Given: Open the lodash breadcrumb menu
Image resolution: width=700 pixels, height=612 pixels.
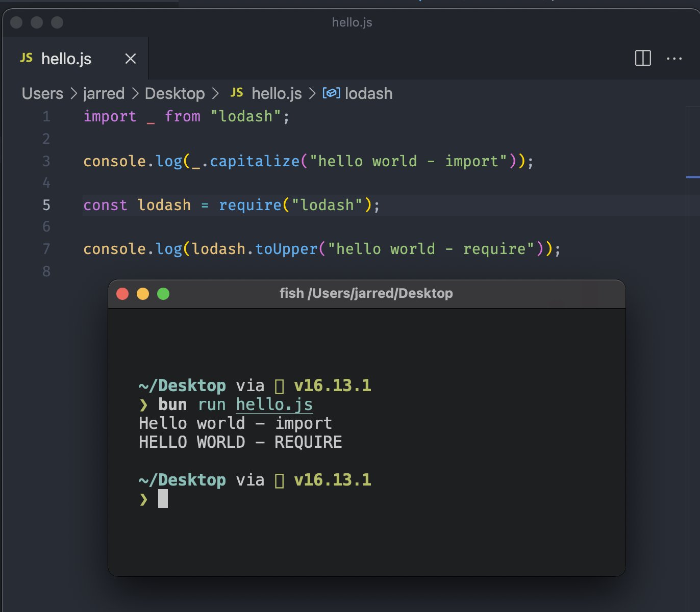Looking at the screenshot, I should click(369, 93).
